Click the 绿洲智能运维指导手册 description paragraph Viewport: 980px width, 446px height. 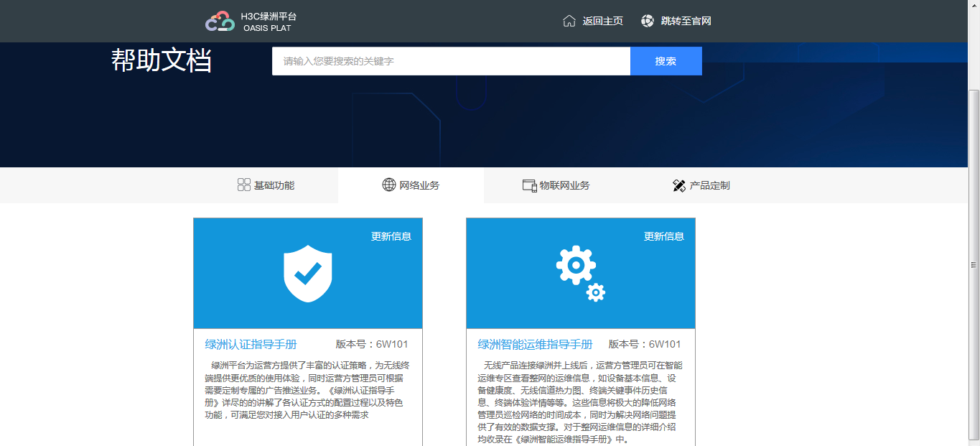click(x=580, y=402)
